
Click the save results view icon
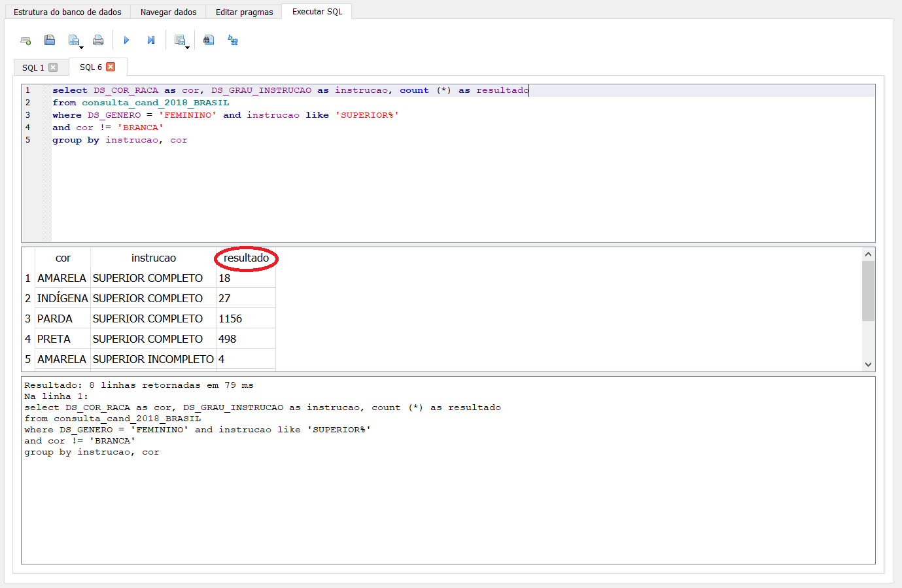click(180, 41)
